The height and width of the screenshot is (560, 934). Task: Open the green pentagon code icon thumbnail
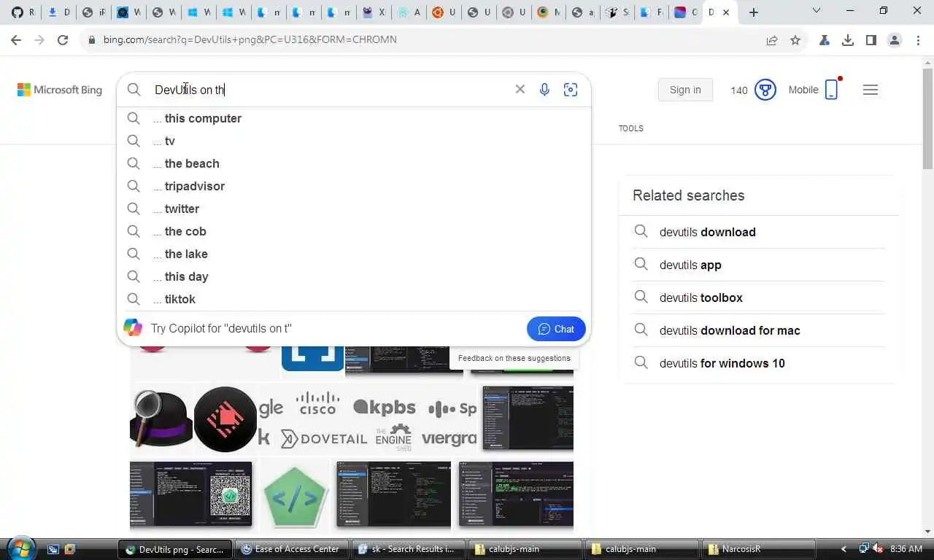(x=294, y=496)
